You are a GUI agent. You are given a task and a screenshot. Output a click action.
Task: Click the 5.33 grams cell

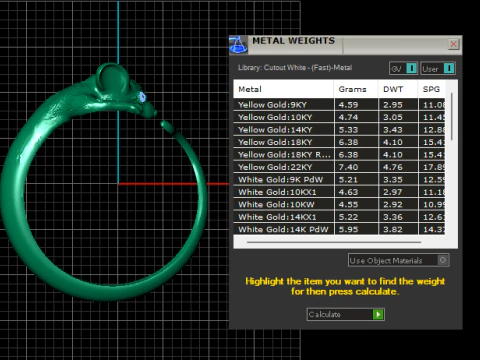(356, 130)
